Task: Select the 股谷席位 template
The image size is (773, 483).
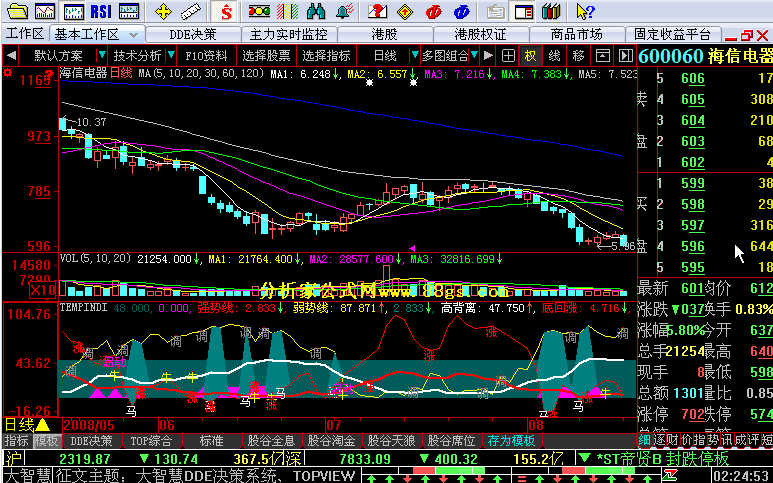Action: [x=451, y=441]
